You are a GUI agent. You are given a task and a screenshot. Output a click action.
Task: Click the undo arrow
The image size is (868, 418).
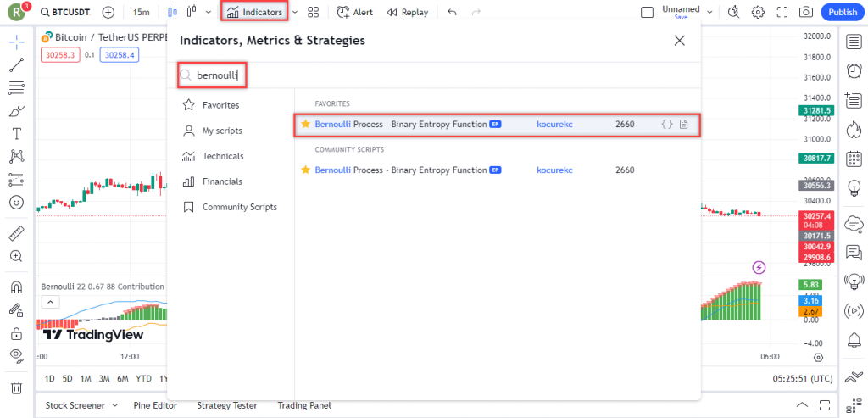point(452,12)
